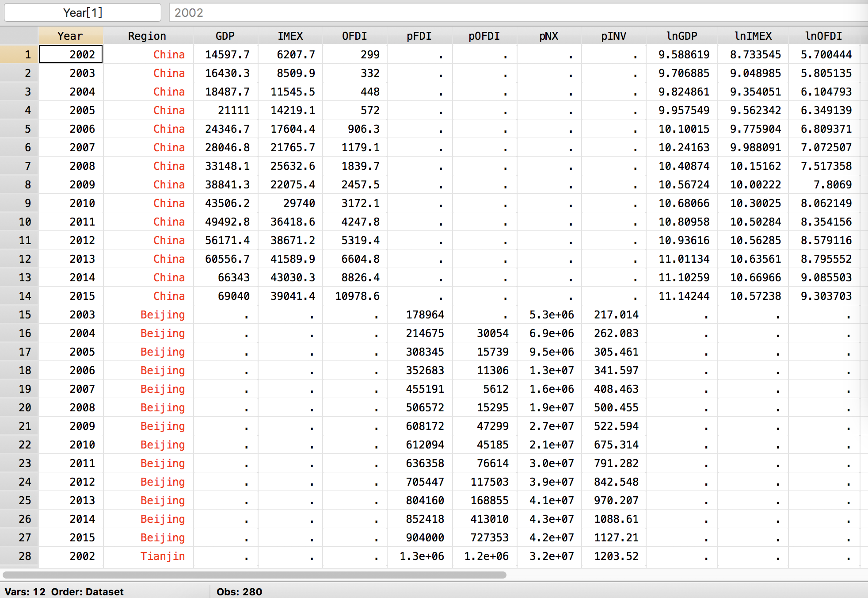Image resolution: width=868 pixels, height=598 pixels.
Task: Click the lnOFDI value 5.700444
Action: click(x=826, y=54)
